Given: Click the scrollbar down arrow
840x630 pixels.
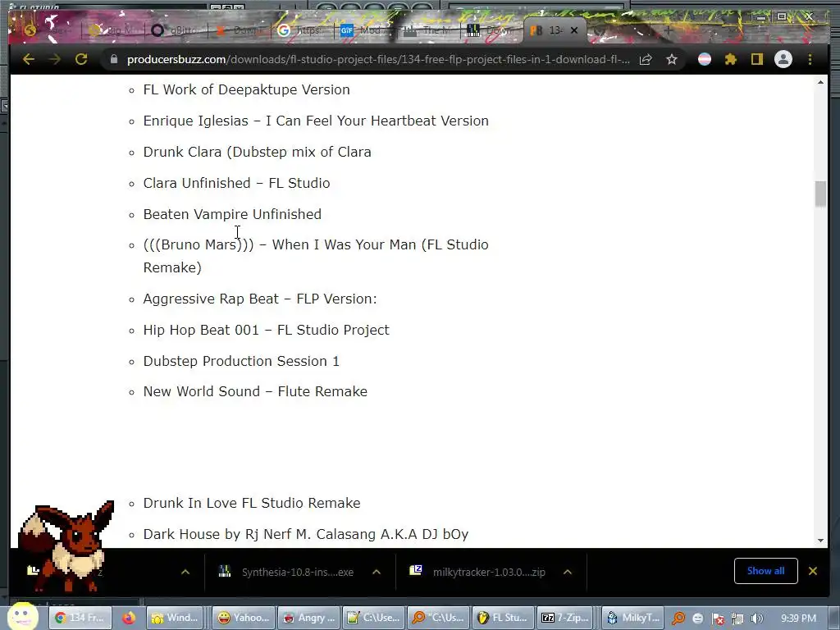Looking at the screenshot, I should pos(820,541).
